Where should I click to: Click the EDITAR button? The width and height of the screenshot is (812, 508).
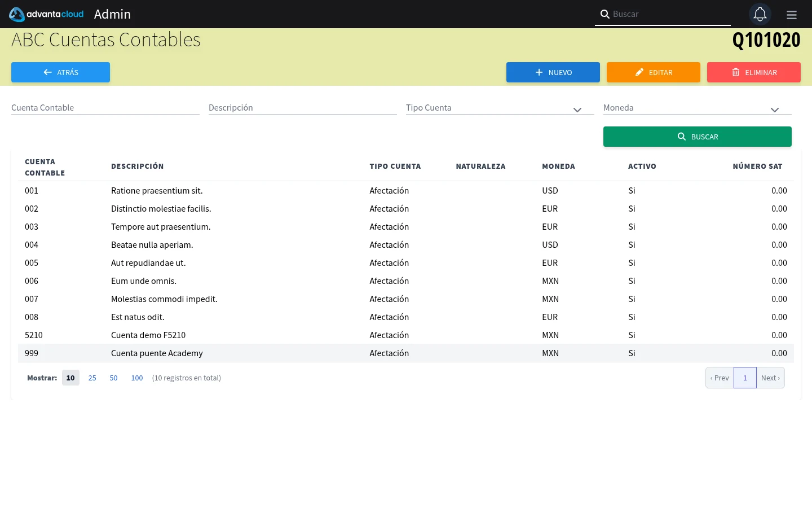[x=654, y=72]
